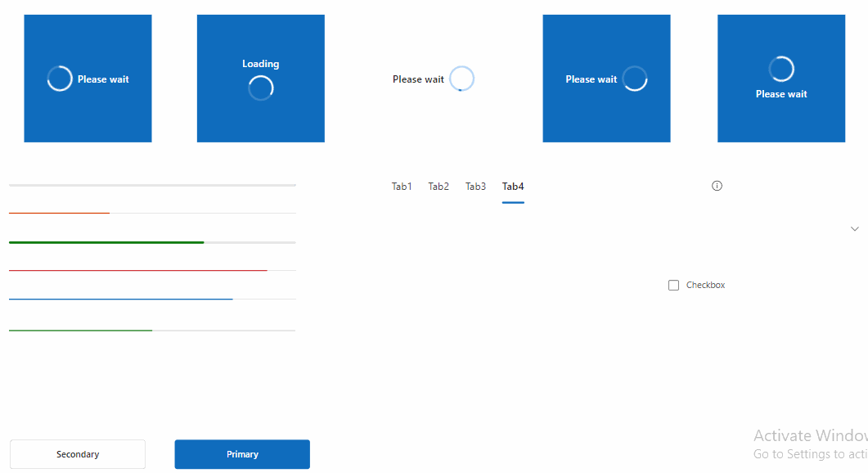
Task: Select the currently active Tab4
Action: tap(513, 186)
